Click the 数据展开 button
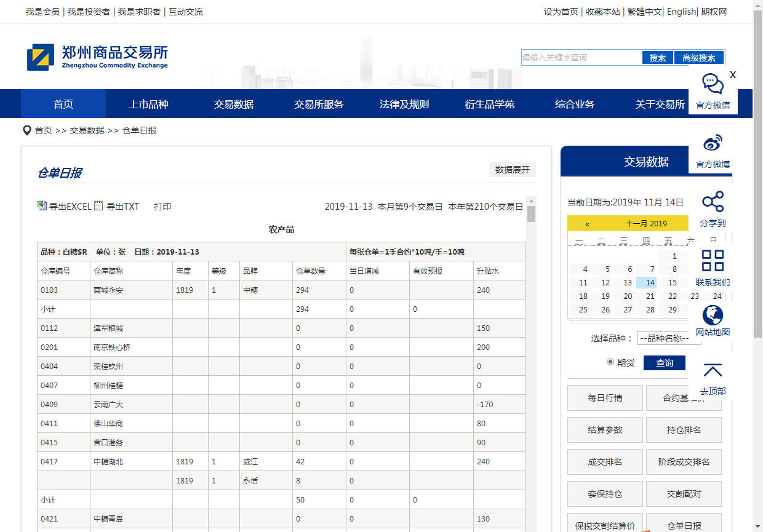The width and height of the screenshot is (763, 532). tap(513, 170)
